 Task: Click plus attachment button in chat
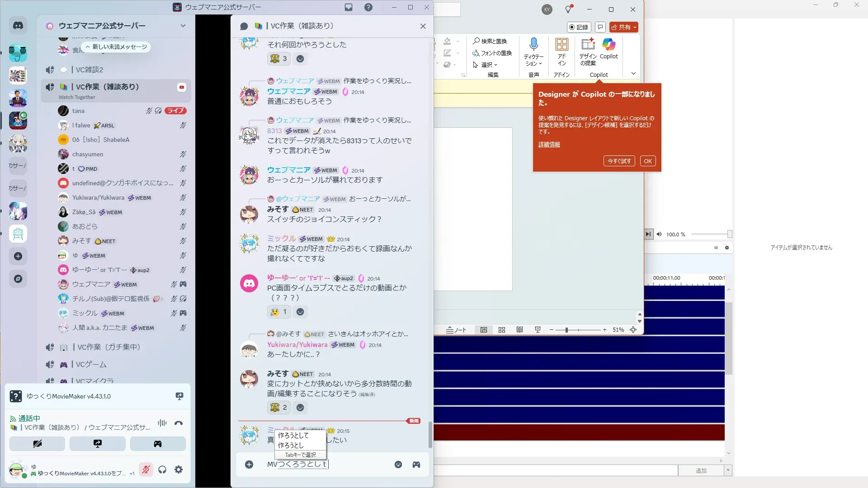click(249, 465)
